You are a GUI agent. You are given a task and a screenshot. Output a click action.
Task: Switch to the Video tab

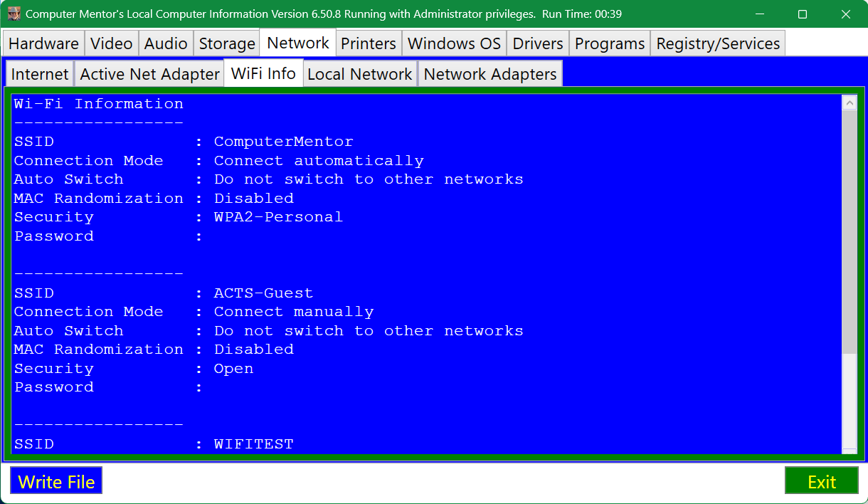(112, 43)
